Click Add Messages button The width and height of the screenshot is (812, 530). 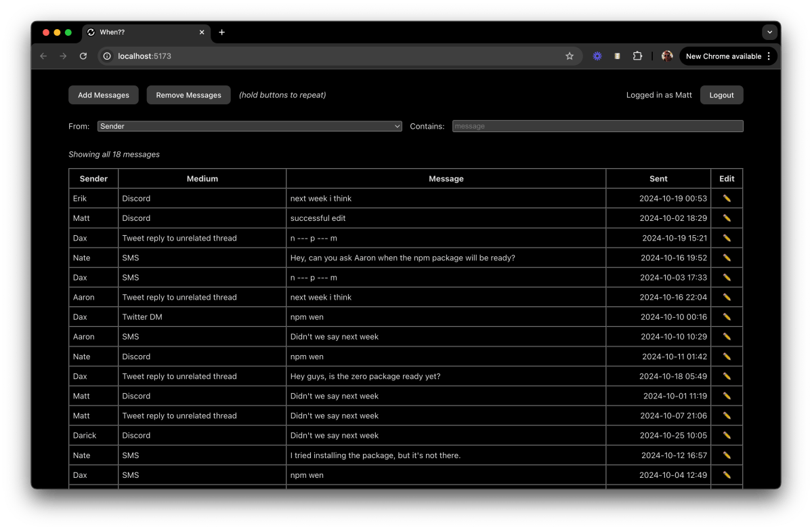click(x=104, y=95)
